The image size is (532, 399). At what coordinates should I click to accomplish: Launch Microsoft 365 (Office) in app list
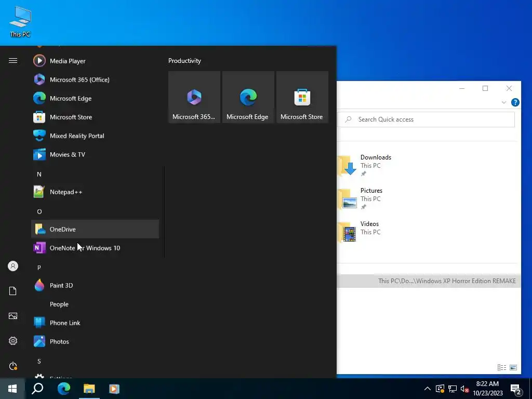click(x=95, y=79)
